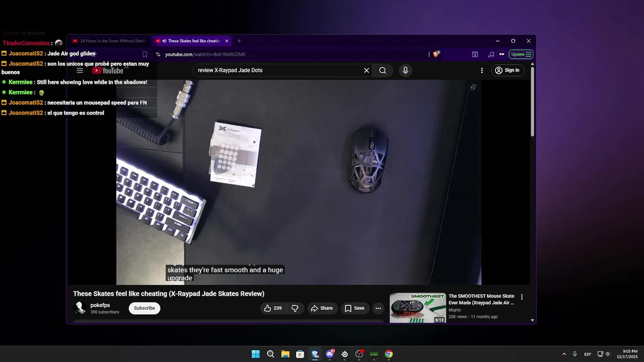Viewport: 644px width, 362px height.
Task: Switch input language ESP indicator
Action: 588,354
